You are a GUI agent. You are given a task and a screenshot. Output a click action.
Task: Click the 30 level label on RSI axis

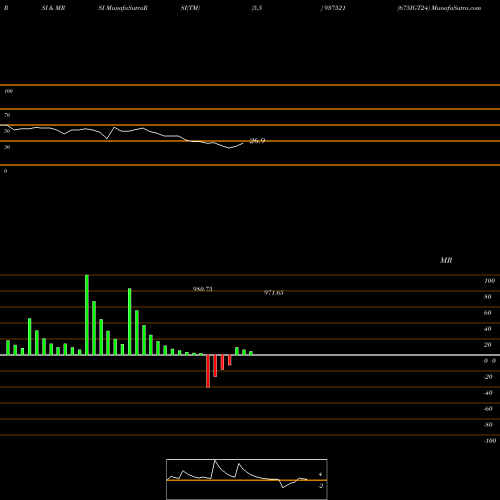[x=7, y=147]
